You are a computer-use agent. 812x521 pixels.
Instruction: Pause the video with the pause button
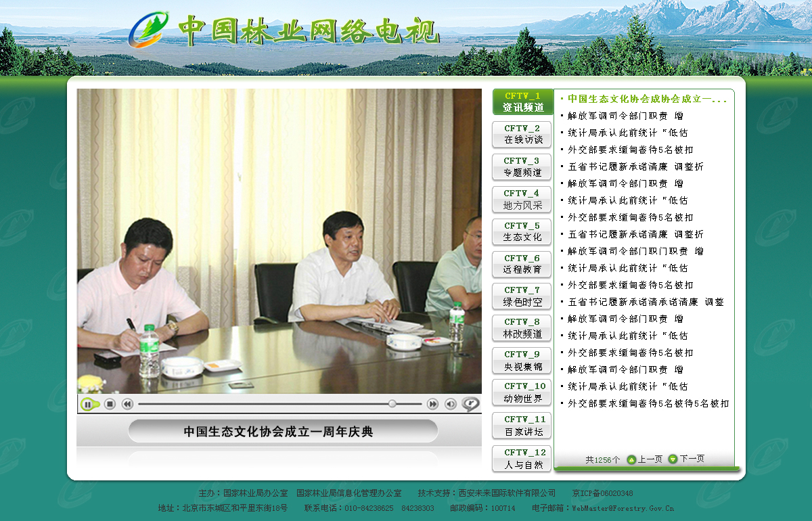[88, 404]
